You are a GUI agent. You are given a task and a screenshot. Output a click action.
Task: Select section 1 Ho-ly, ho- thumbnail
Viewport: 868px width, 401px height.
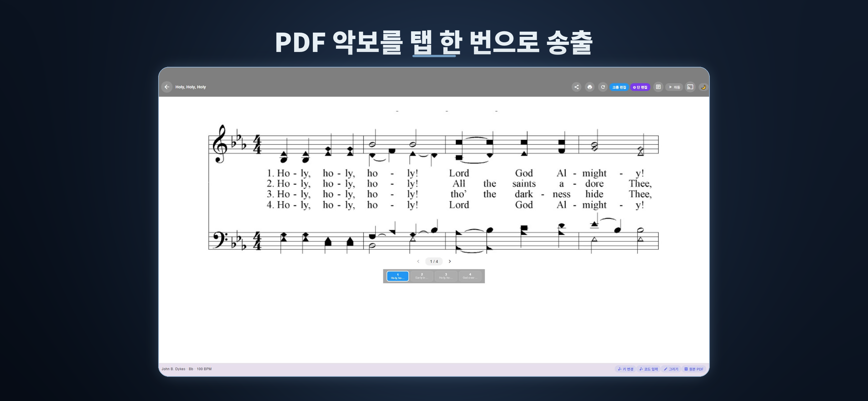[398, 276]
